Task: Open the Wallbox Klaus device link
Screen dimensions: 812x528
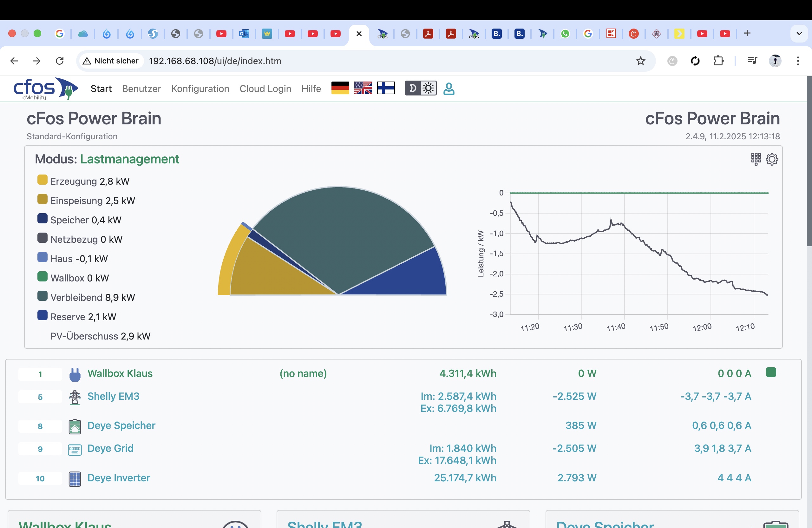Action: pyautogui.click(x=120, y=373)
